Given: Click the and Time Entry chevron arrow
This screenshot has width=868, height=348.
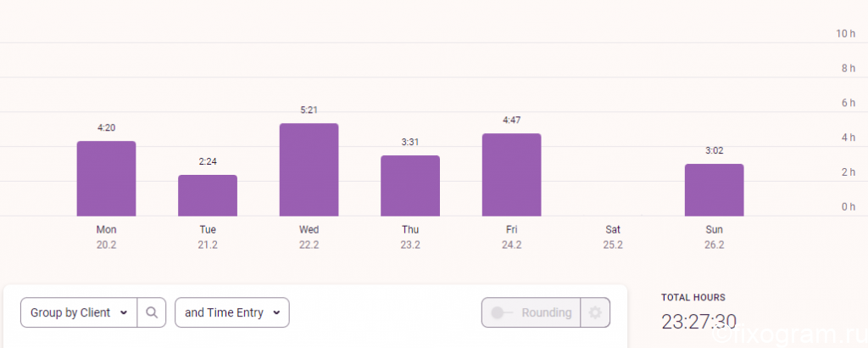Looking at the screenshot, I should tap(275, 312).
